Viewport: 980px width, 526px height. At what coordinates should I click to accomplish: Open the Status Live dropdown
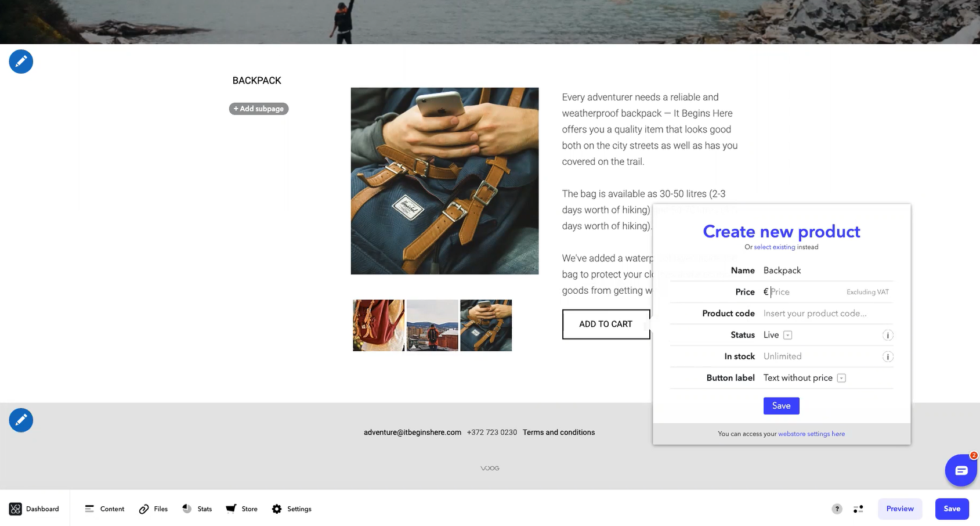(787, 335)
